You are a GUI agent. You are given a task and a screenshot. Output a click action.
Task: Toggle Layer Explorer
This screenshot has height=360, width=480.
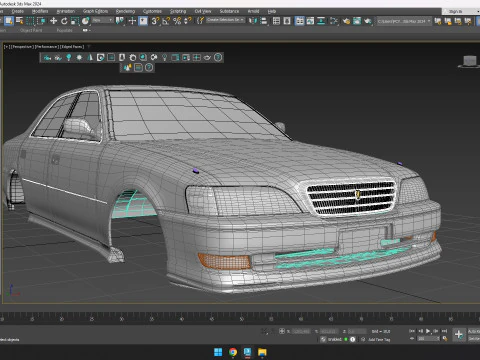(287, 21)
